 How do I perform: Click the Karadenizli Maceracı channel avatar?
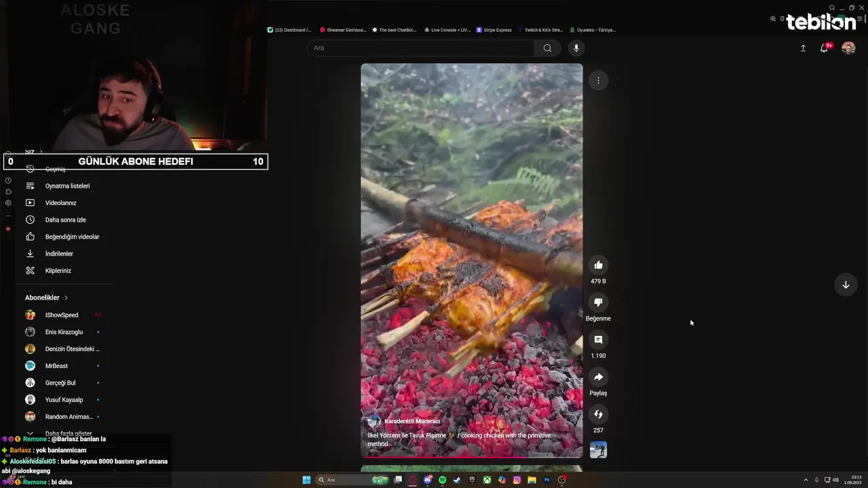374,422
